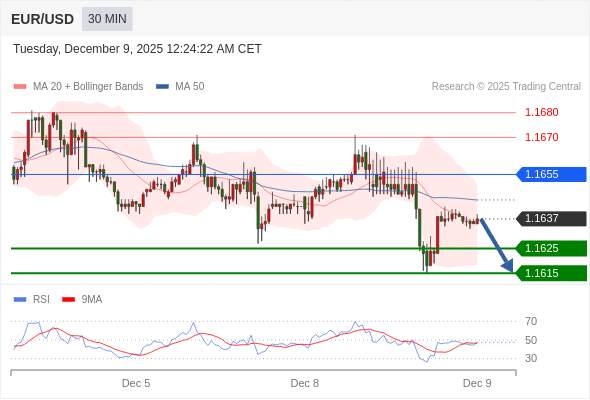Click the 1.1670 resistance level label
The height and width of the screenshot is (400, 590).
tap(541, 137)
